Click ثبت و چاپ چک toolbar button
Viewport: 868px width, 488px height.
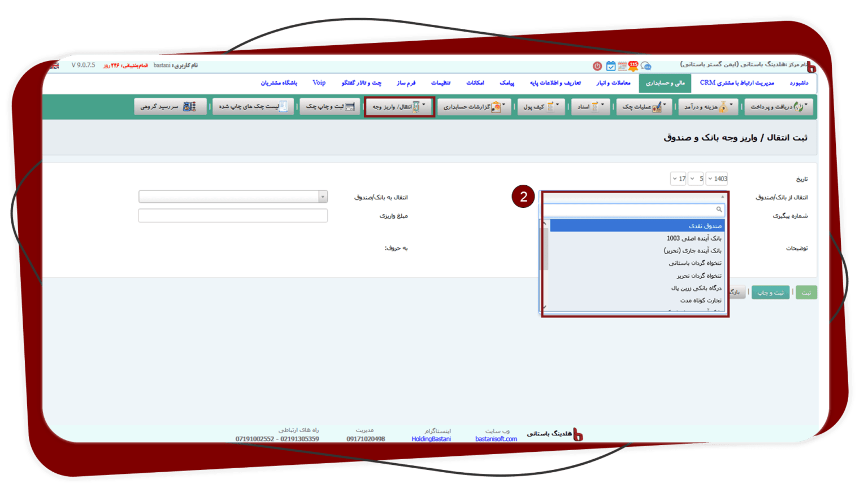click(329, 107)
